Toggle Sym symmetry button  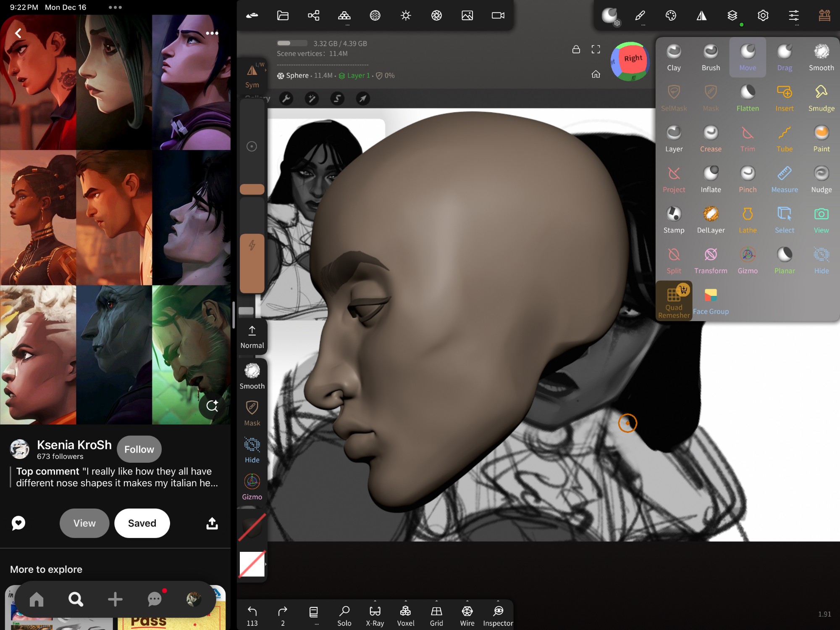tap(252, 76)
